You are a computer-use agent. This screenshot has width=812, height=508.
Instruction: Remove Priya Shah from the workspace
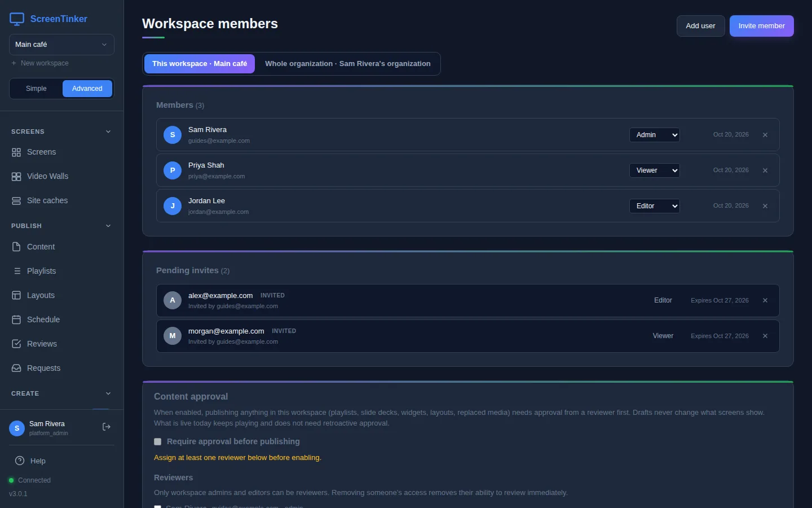pyautogui.click(x=765, y=170)
